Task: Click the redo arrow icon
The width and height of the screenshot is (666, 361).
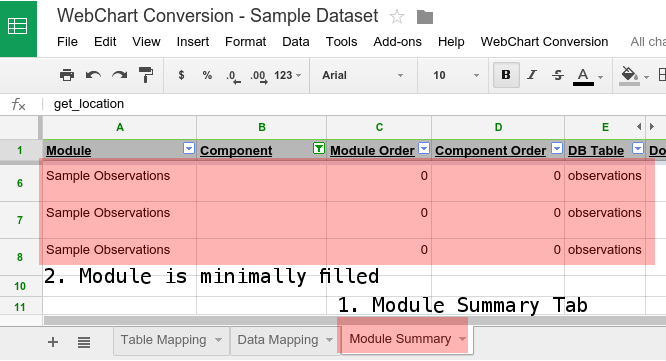Action: [119, 75]
